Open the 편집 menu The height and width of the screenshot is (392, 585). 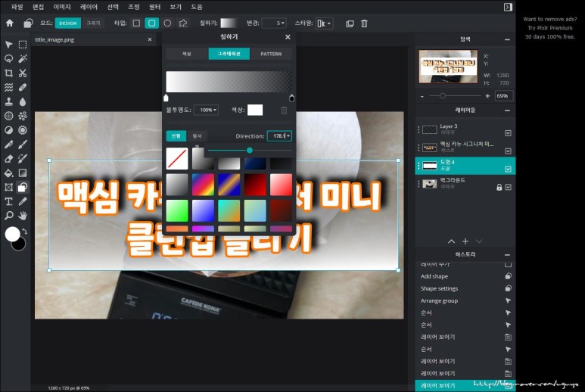tap(38, 7)
